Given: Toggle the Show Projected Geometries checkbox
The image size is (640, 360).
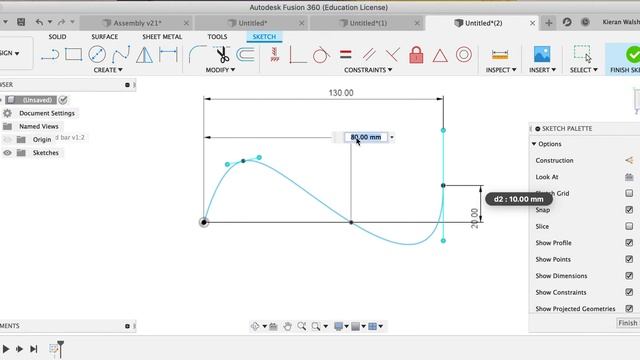Looking at the screenshot, I should click(x=629, y=309).
